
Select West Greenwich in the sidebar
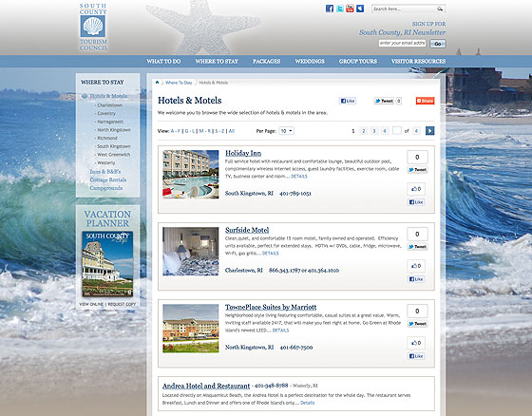click(x=114, y=155)
